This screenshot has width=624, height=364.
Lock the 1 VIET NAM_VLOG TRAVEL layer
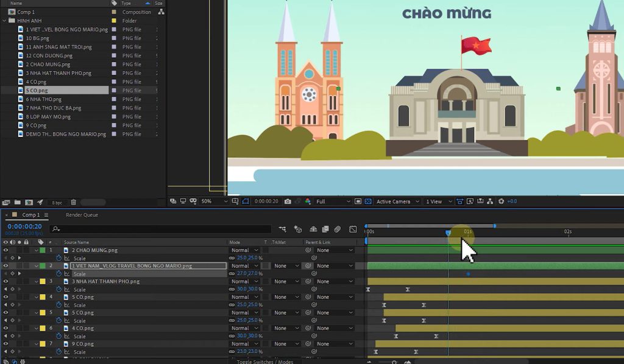(x=24, y=265)
